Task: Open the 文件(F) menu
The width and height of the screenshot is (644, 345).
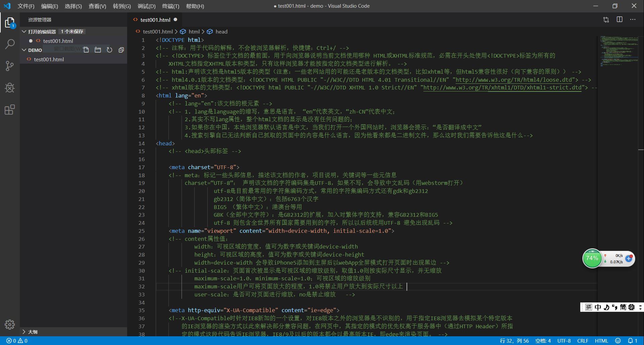Action: click(26, 6)
